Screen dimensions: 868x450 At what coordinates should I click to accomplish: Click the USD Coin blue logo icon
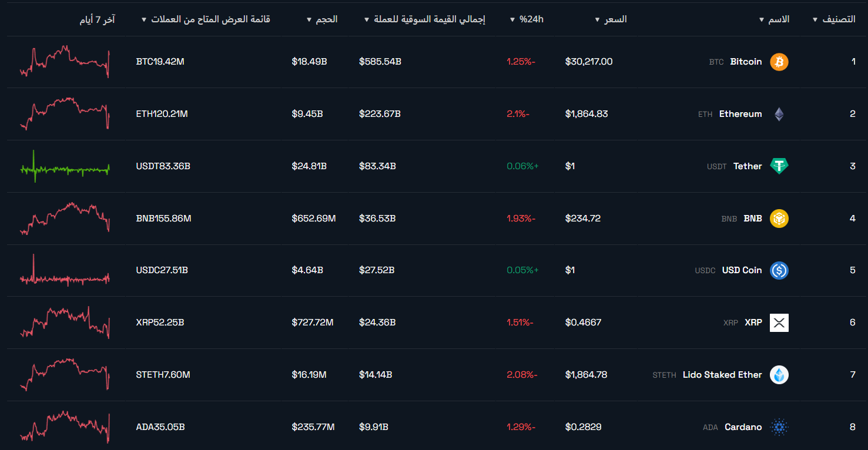point(779,270)
